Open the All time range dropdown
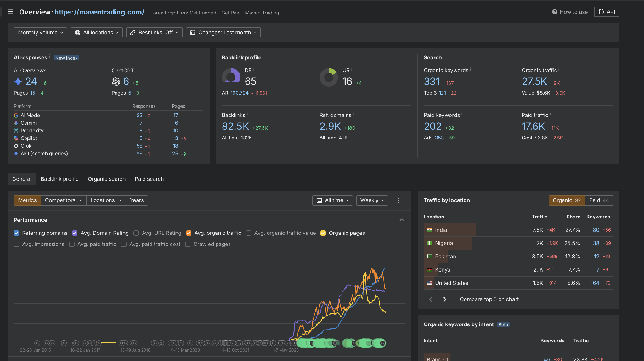 click(x=333, y=200)
